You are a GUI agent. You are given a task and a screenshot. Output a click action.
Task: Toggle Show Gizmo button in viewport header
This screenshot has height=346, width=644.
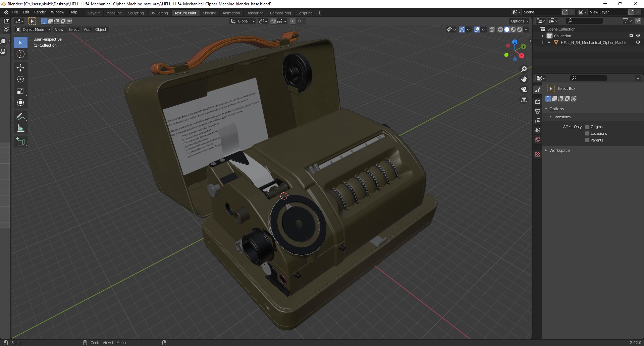(462, 30)
